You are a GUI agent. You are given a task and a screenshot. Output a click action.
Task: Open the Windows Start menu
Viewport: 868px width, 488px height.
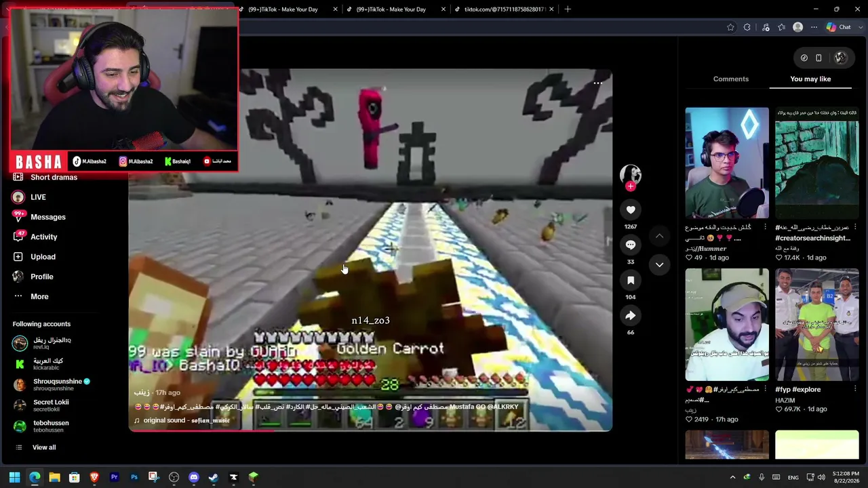[x=14, y=477]
